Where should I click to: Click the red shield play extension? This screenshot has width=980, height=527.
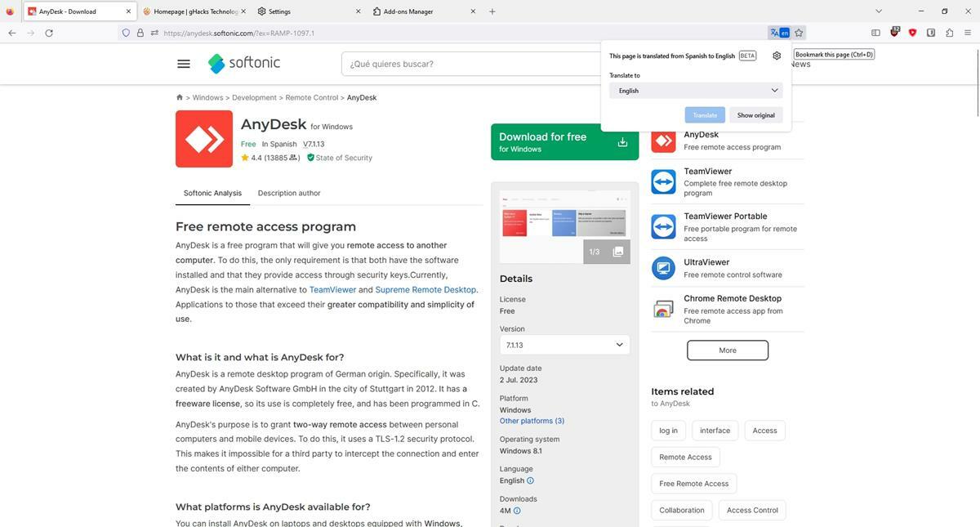point(912,33)
